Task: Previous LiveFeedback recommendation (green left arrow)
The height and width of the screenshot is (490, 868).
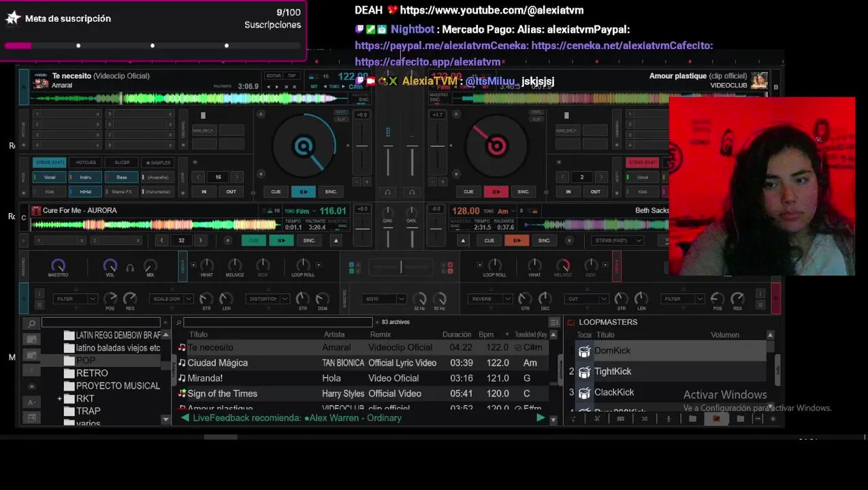Action: coord(185,418)
